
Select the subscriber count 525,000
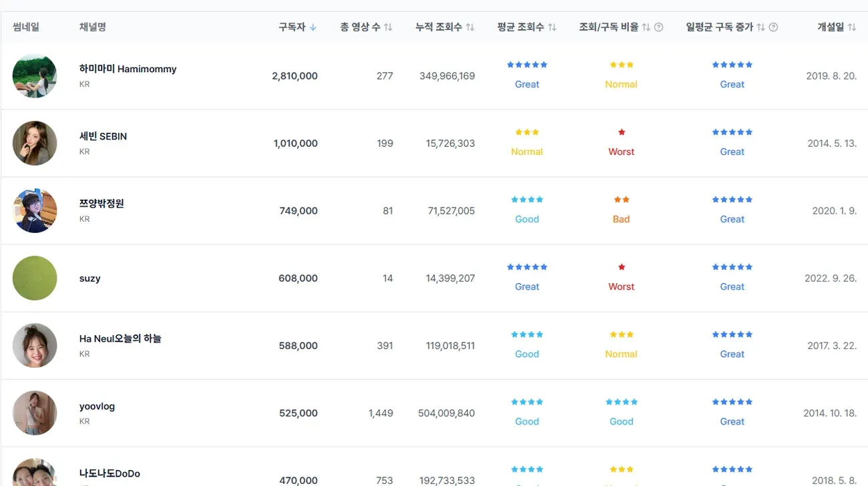point(298,413)
